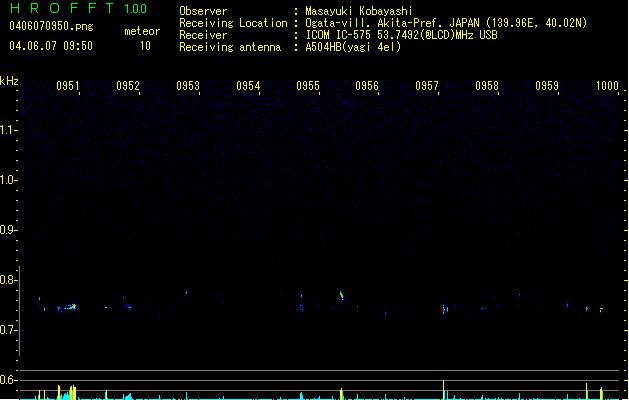Click the 0.7 kHz axis label
Viewport: 629px width, 400px height.
click(9, 330)
